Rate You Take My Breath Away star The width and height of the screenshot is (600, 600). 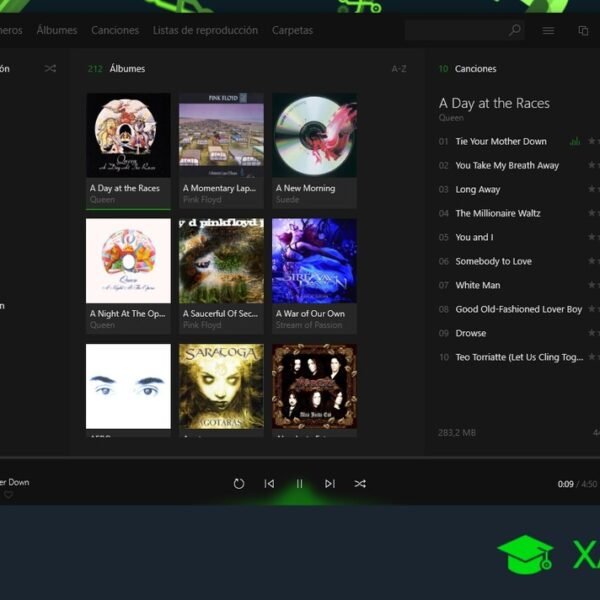[x=592, y=165]
